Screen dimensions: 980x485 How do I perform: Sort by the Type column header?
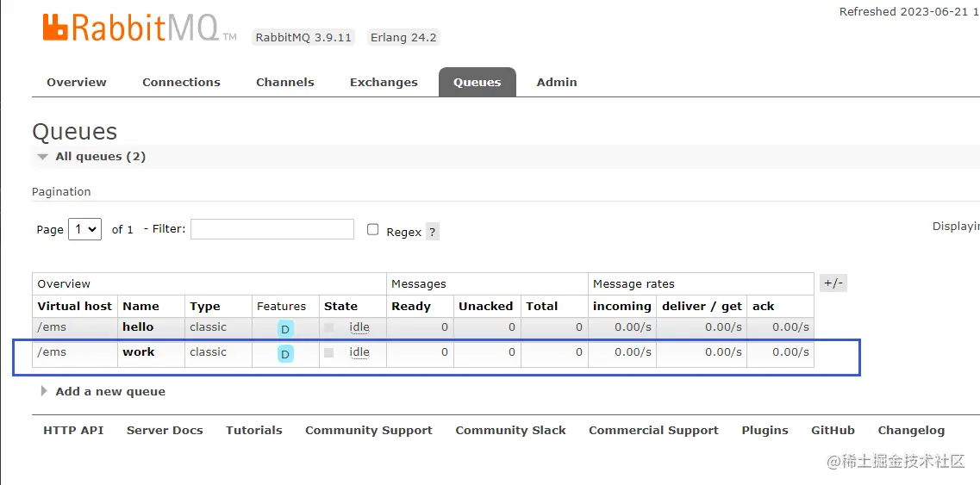[205, 307]
